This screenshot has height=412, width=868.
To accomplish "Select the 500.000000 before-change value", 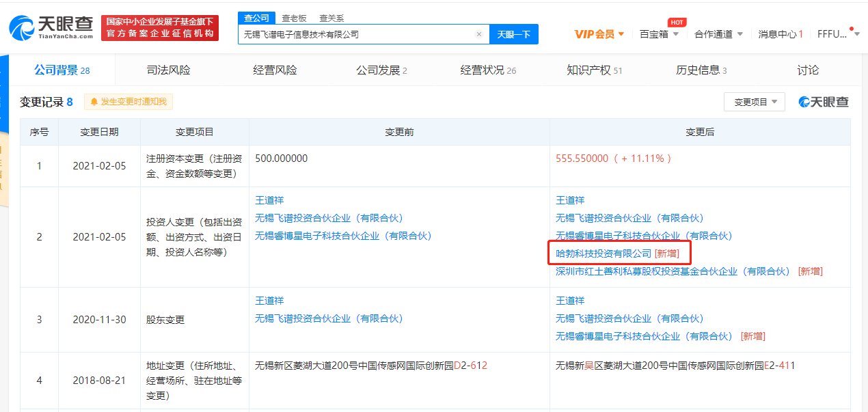I will 282,159.
